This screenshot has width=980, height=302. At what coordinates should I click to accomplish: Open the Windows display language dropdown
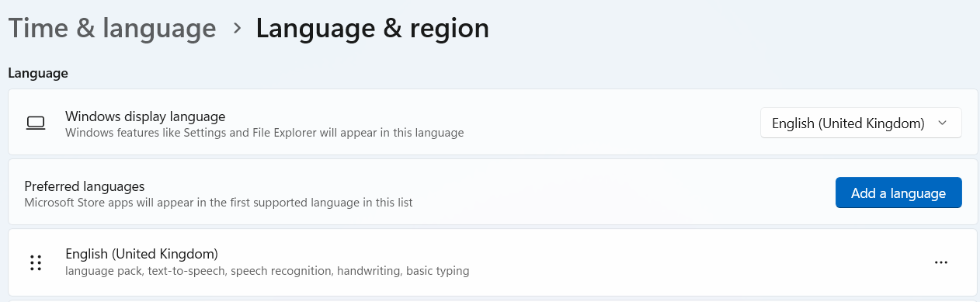coord(860,123)
